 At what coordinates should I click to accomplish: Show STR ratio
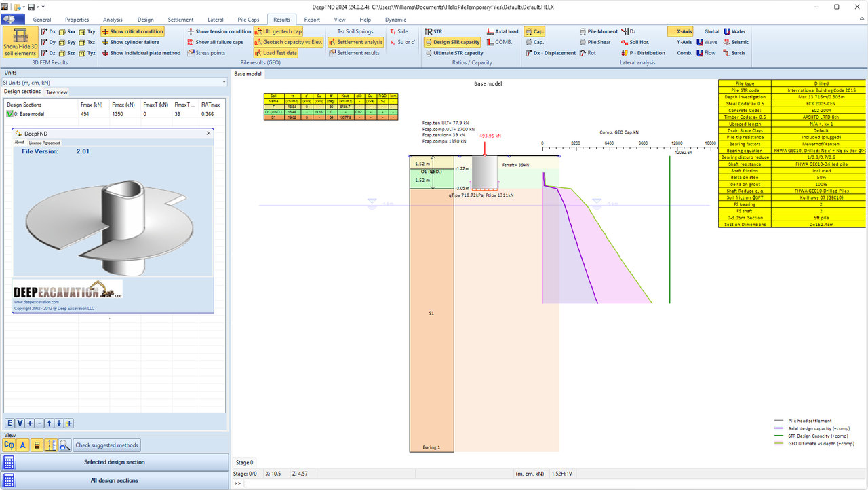(x=433, y=31)
